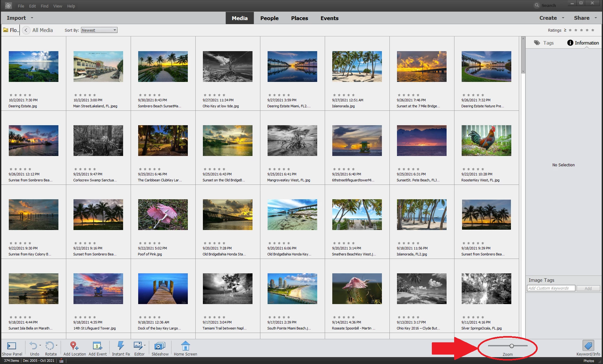Image resolution: width=603 pixels, height=364 pixels.
Task: Give Deering Estate.jpg a three-star rating
Action: click(20, 95)
